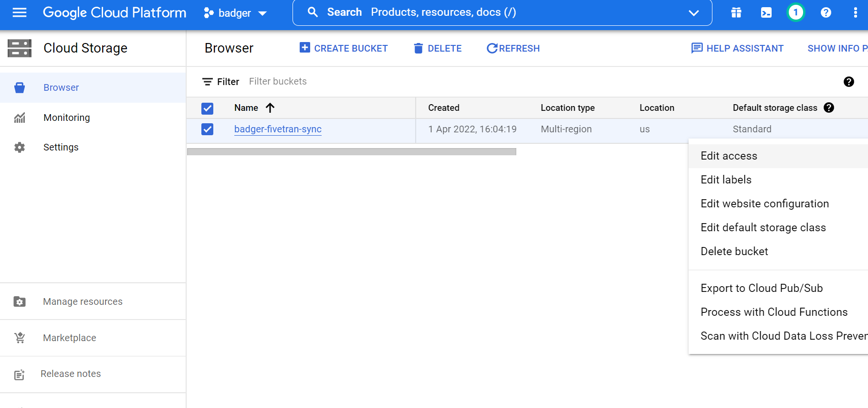The height and width of the screenshot is (408, 868).
Task: Open Manage resources link
Action: coord(83,301)
